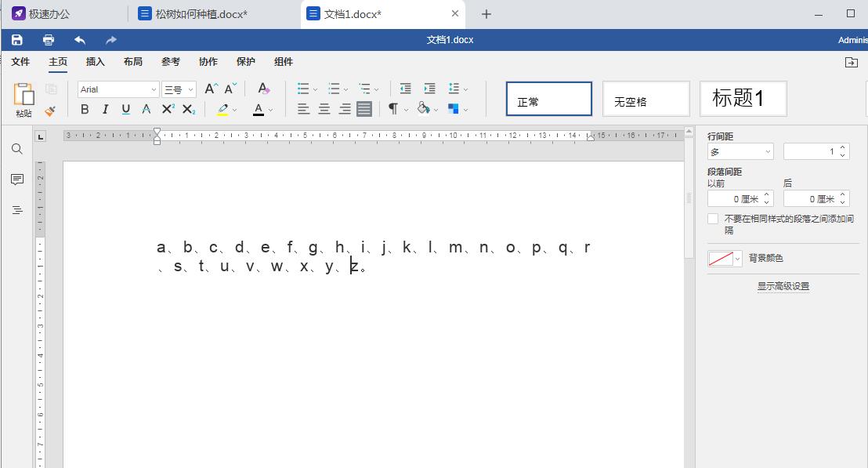This screenshot has width=868, height=468.
Task: Apply the 无空格 paragraph style
Action: click(x=646, y=99)
